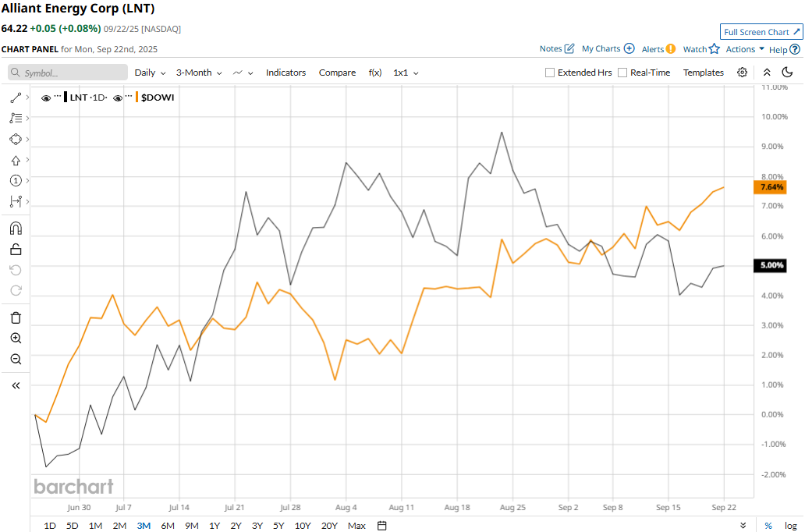Toggle percent scale mode
The height and width of the screenshot is (532, 805).
click(x=768, y=525)
